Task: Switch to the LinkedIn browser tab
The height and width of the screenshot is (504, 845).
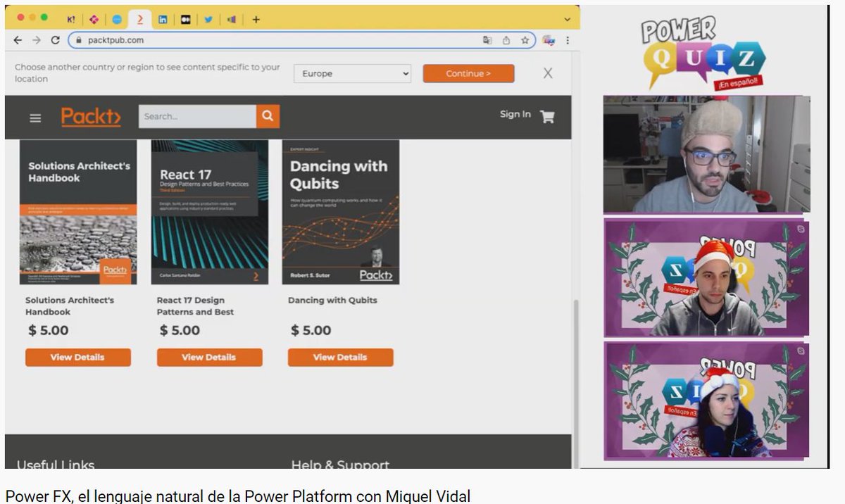Action: point(163,20)
